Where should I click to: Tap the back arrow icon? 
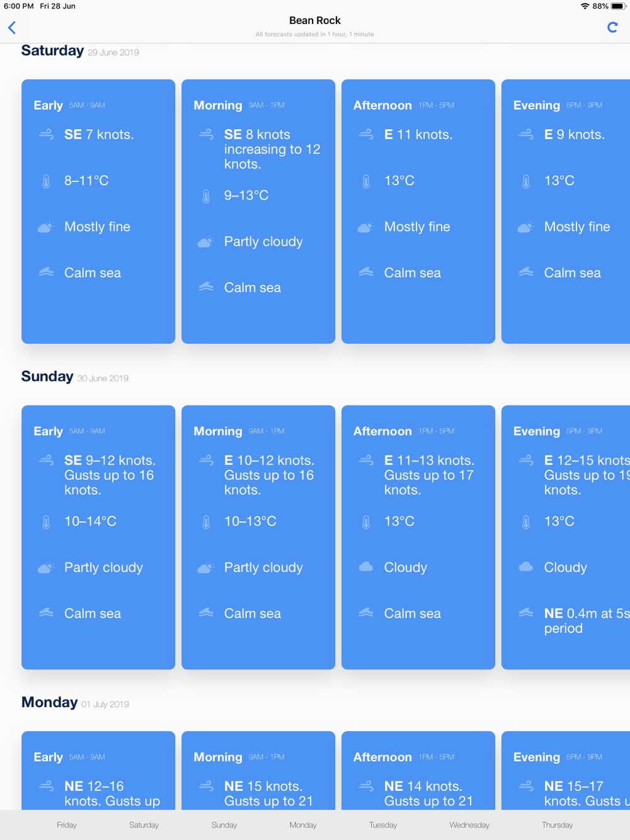click(x=12, y=28)
